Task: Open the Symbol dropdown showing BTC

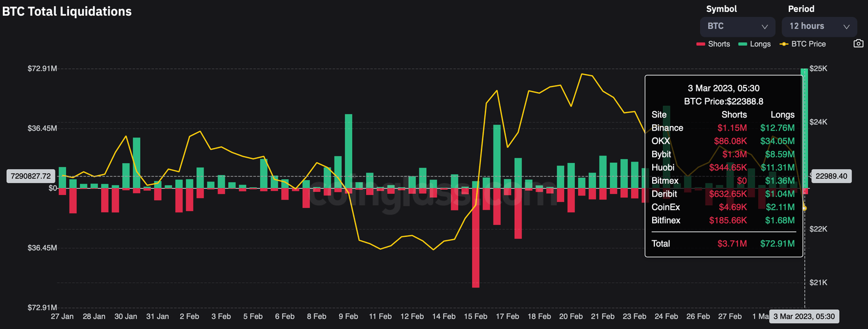Action: tap(737, 26)
